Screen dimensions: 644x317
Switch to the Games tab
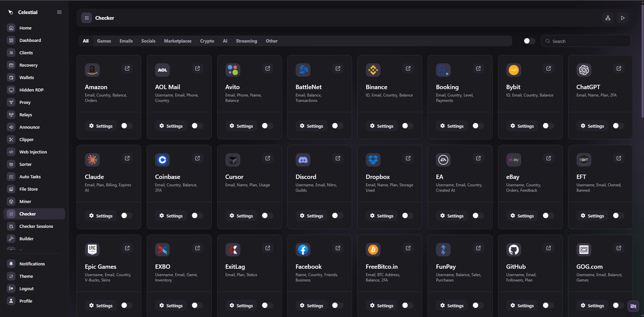click(x=104, y=41)
